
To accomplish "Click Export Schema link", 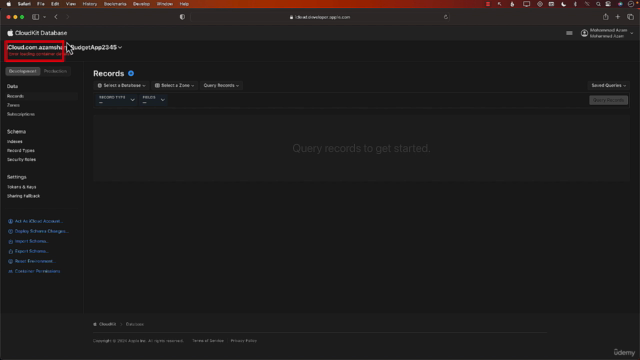I will tap(28, 251).
